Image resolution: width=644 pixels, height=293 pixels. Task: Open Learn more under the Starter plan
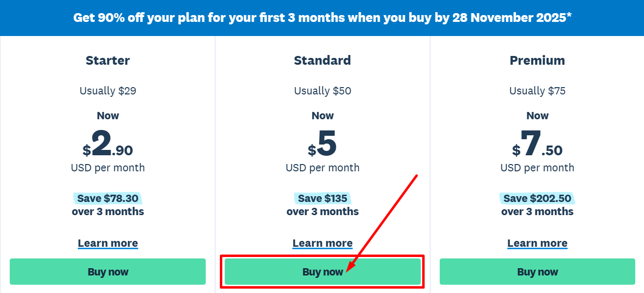(x=107, y=243)
